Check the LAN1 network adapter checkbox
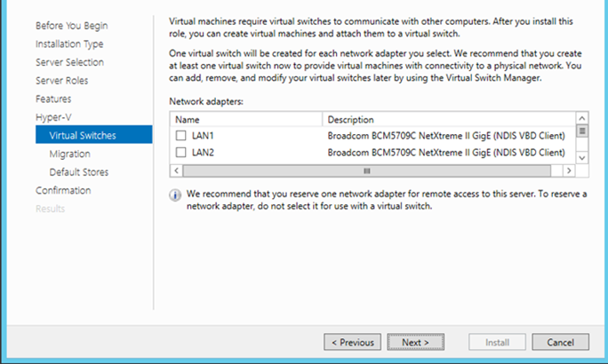Image resolution: width=608 pixels, height=364 pixels. click(180, 136)
